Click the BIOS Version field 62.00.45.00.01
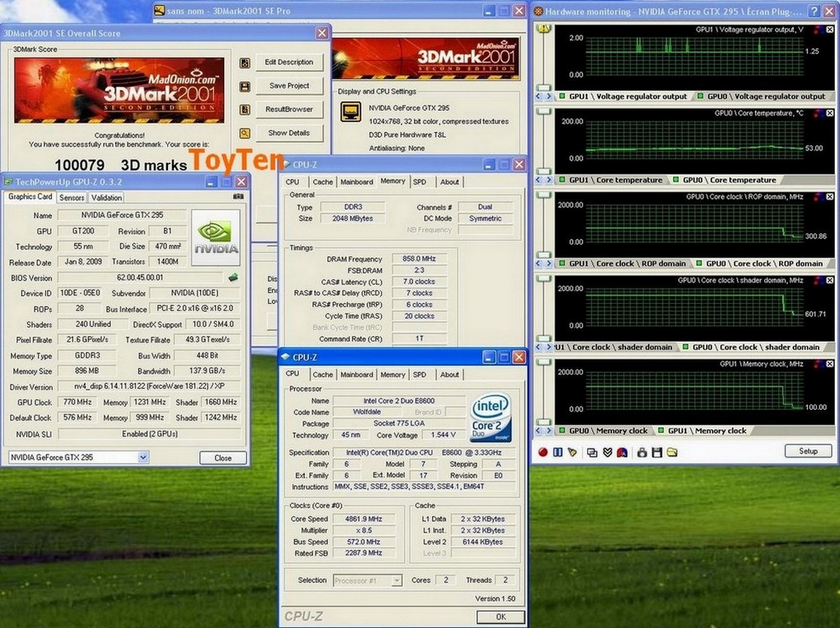Viewport: 840px width, 628px height. coord(140,278)
